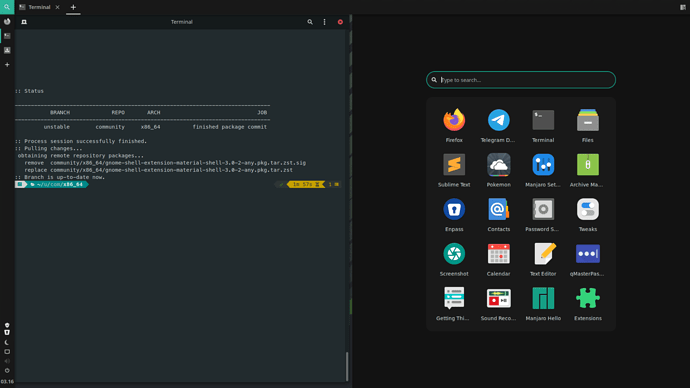This screenshot has height=388, width=690.
Task: Open the terminal three-dot menu
Action: tap(324, 22)
